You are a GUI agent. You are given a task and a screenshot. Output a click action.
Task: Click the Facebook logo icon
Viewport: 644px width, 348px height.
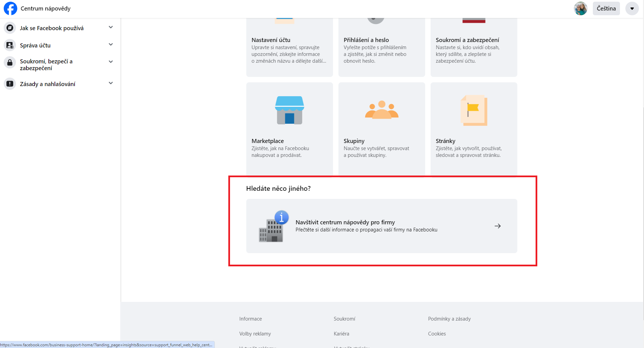coord(10,8)
